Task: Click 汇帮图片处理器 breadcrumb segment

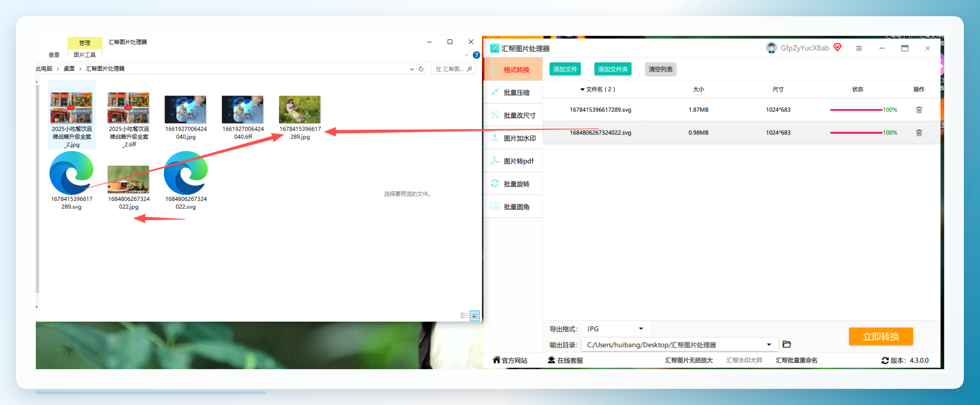Action: tap(105, 69)
